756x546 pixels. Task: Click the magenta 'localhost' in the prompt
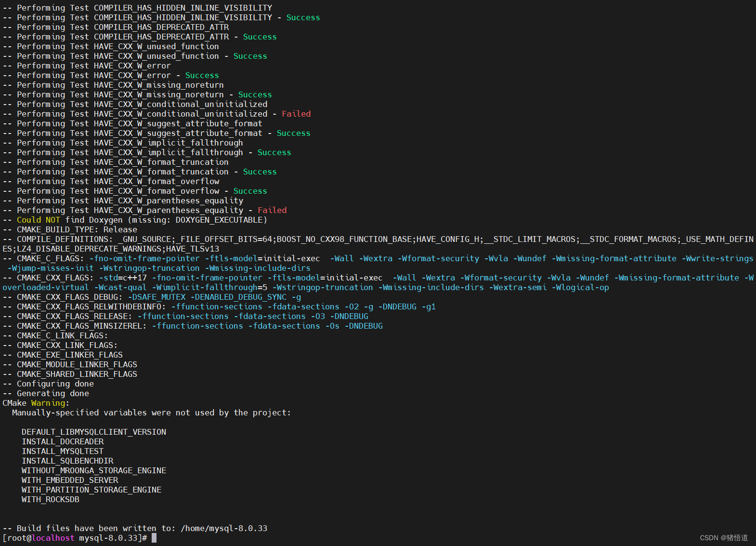[x=53, y=538]
